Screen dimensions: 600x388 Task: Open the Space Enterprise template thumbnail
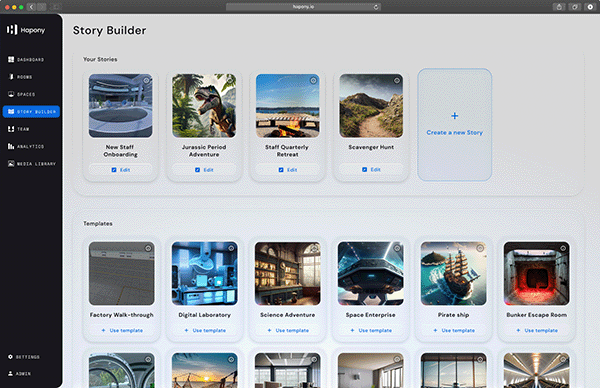coord(370,274)
